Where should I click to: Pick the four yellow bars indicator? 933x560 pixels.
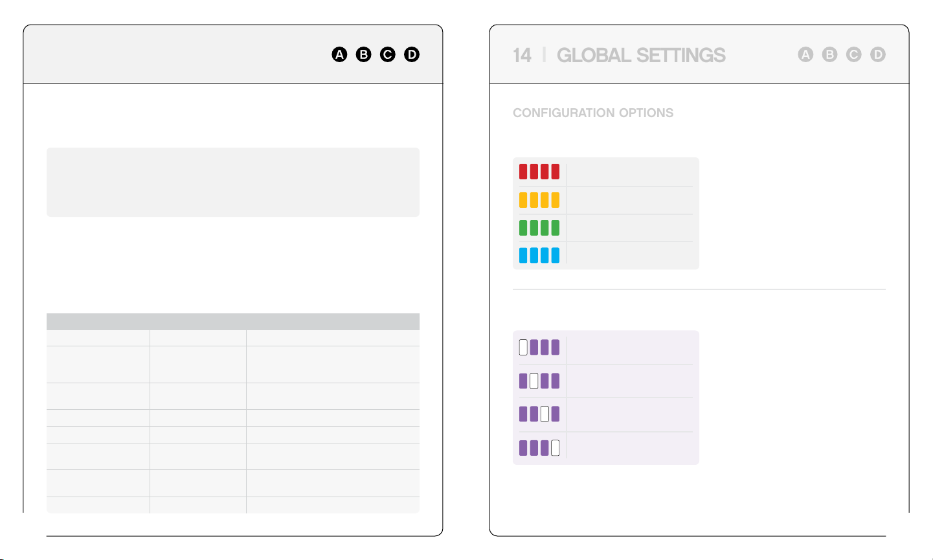coord(539,200)
